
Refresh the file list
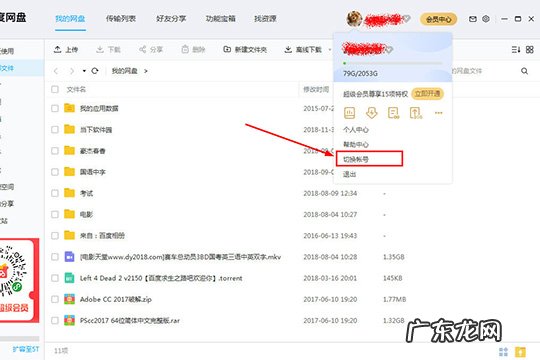[x=95, y=71]
